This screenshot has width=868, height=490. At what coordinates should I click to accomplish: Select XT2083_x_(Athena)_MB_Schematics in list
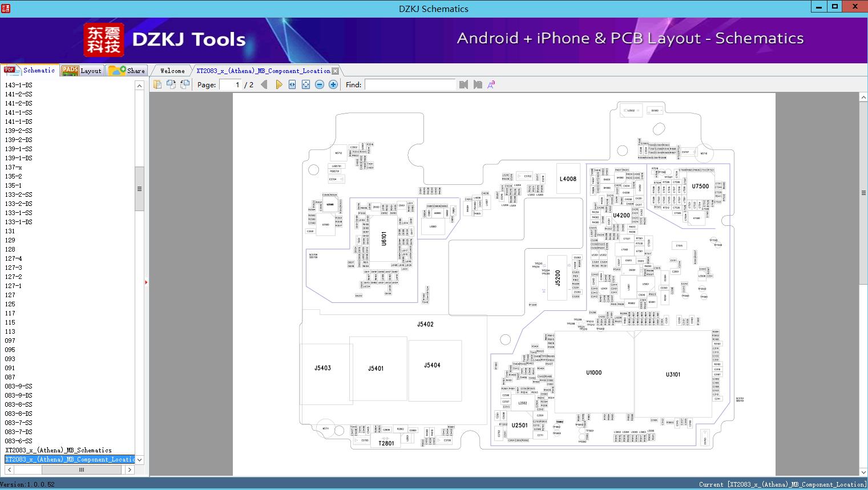58,450
